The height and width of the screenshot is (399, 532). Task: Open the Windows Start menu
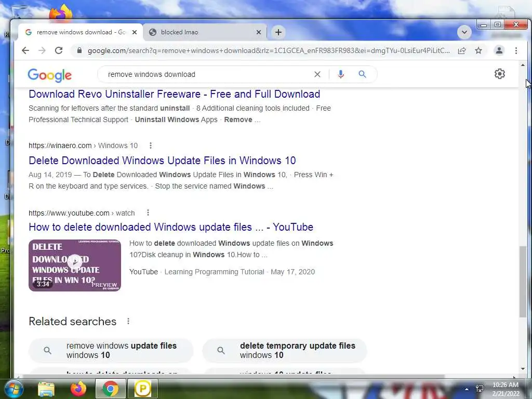tap(13, 389)
